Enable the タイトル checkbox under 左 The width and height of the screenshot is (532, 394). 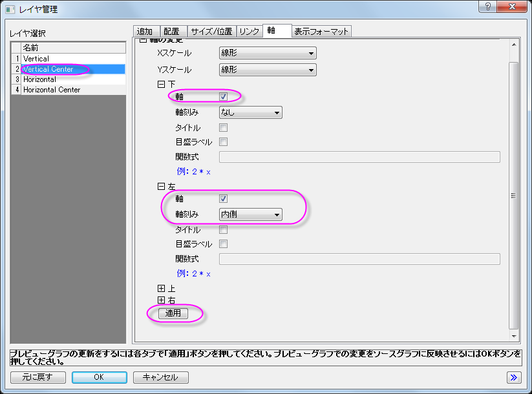223,230
